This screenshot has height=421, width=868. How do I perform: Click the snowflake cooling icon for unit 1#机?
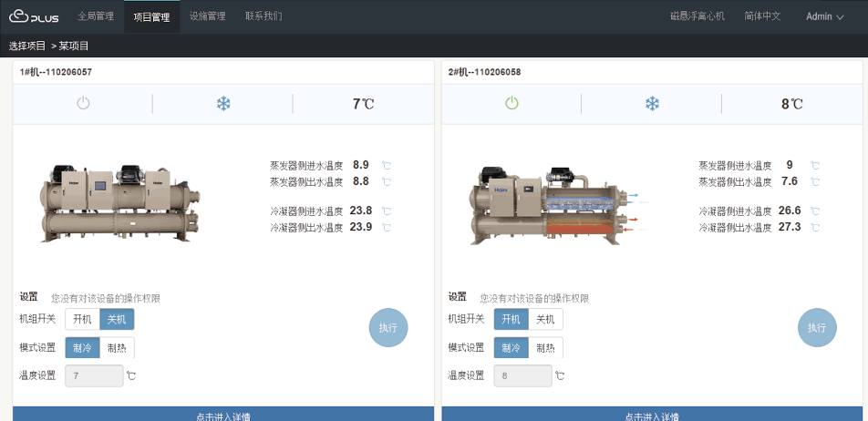[x=223, y=104]
